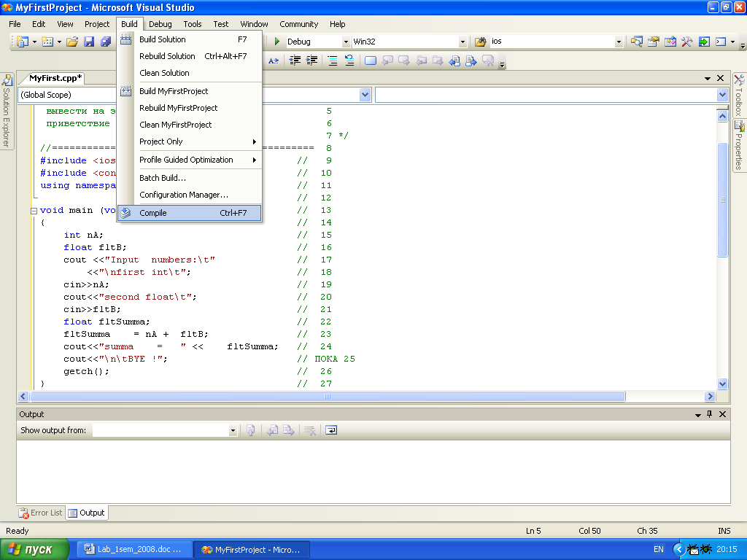Click the EN language indicator in the tray
Viewport: 747px width, 560px height.
pyautogui.click(x=659, y=550)
